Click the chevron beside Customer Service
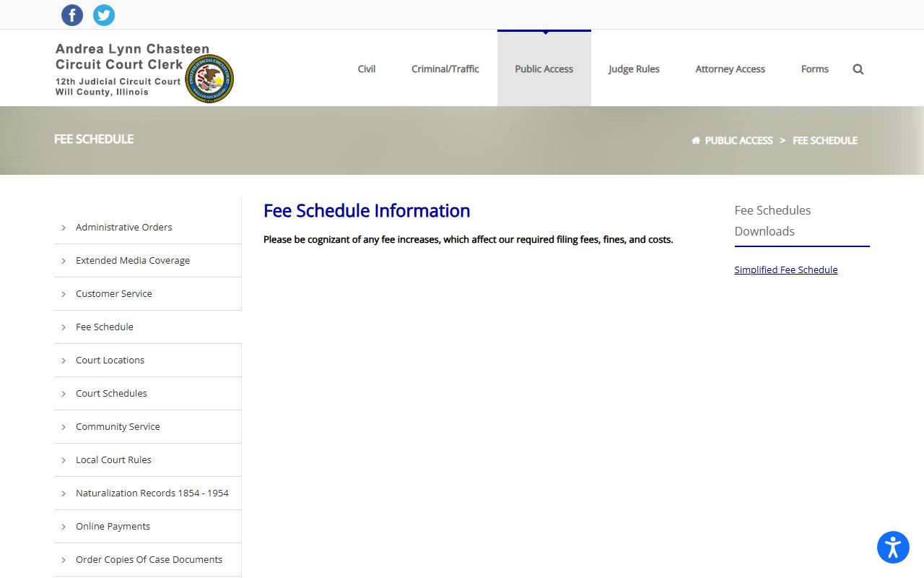Image resolution: width=924 pixels, height=578 pixels. coord(64,294)
